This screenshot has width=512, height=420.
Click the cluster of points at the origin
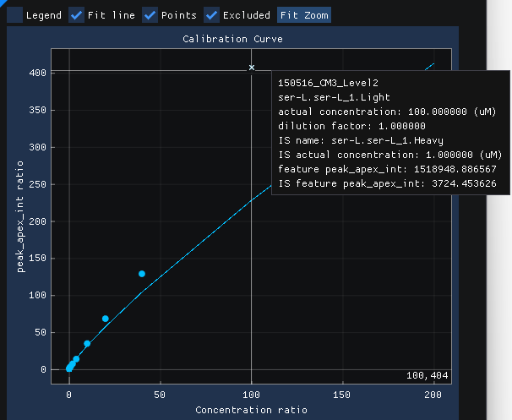(70, 367)
